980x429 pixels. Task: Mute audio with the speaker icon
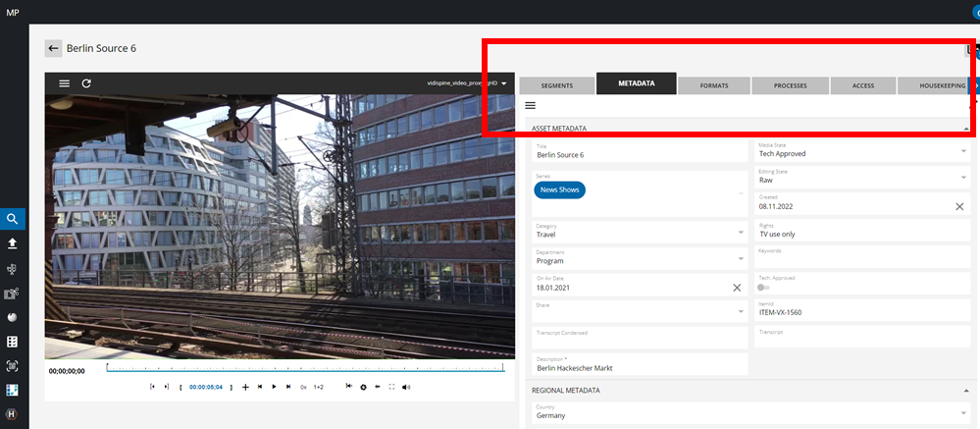pos(406,387)
